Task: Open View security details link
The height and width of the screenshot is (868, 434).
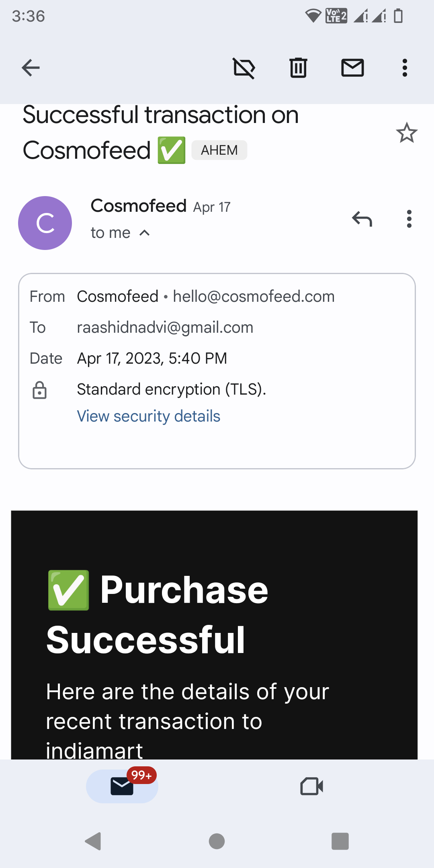Action: (149, 416)
